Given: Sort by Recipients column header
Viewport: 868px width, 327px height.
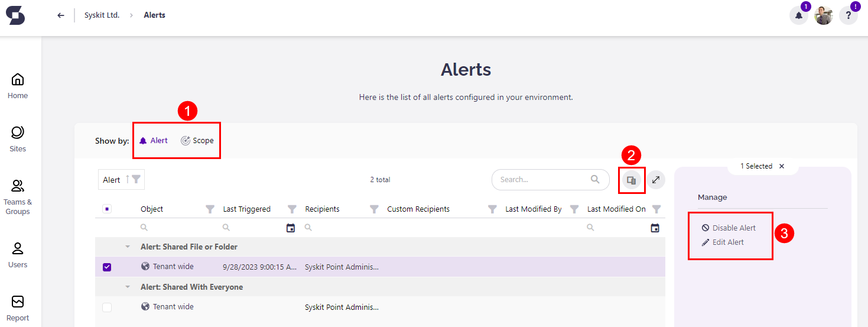Looking at the screenshot, I should [x=322, y=209].
